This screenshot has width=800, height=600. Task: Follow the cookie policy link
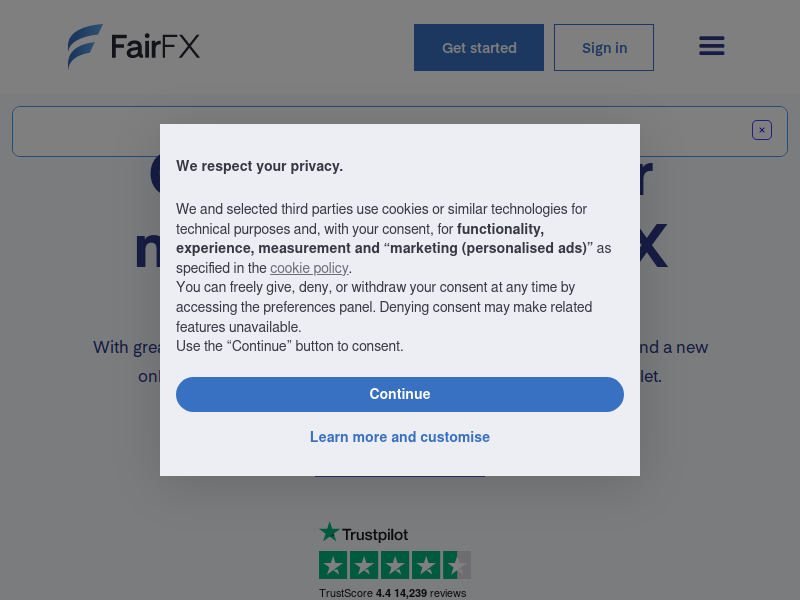pyautogui.click(x=309, y=268)
